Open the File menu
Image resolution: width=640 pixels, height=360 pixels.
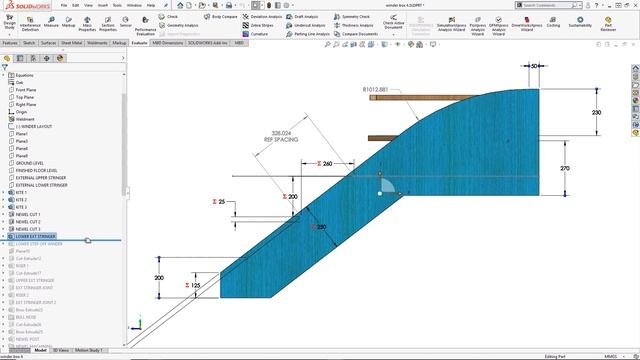pyautogui.click(x=64, y=5)
